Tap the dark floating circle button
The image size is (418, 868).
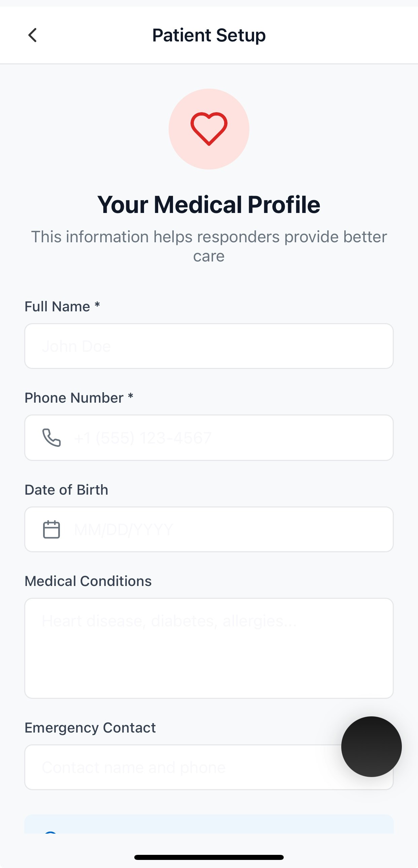[371, 746]
